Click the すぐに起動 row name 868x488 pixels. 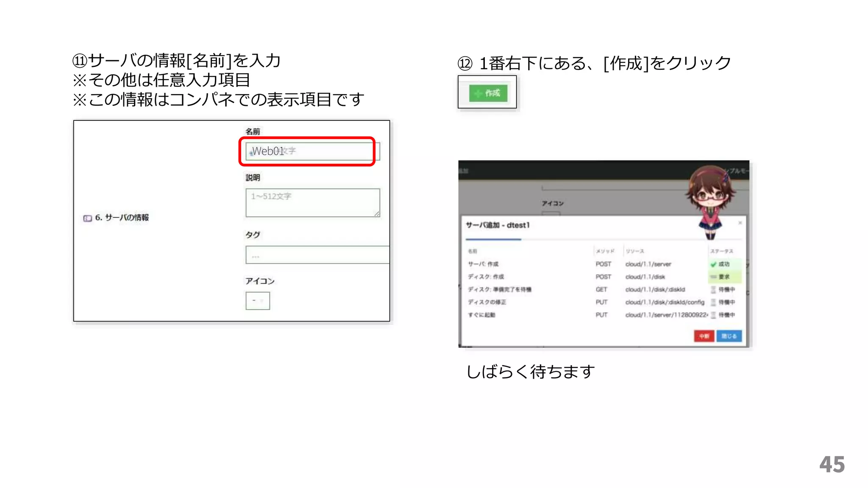click(x=481, y=315)
